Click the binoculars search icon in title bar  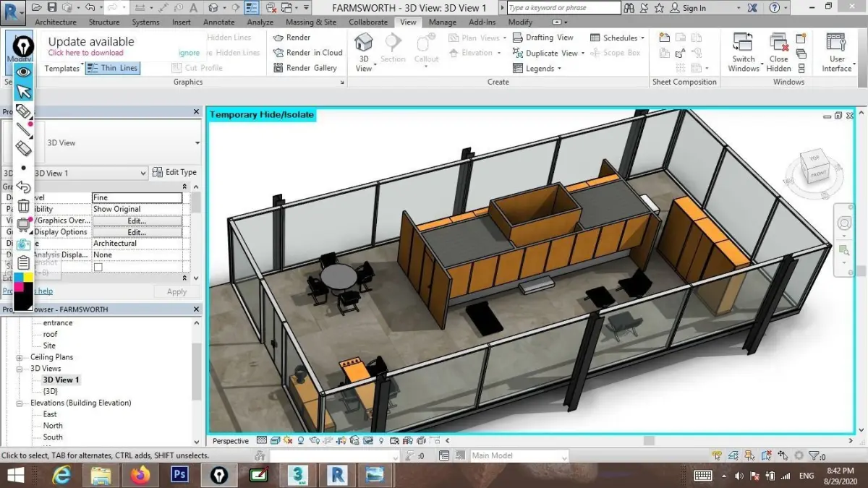pyautogui.click(x=629, y=8)
